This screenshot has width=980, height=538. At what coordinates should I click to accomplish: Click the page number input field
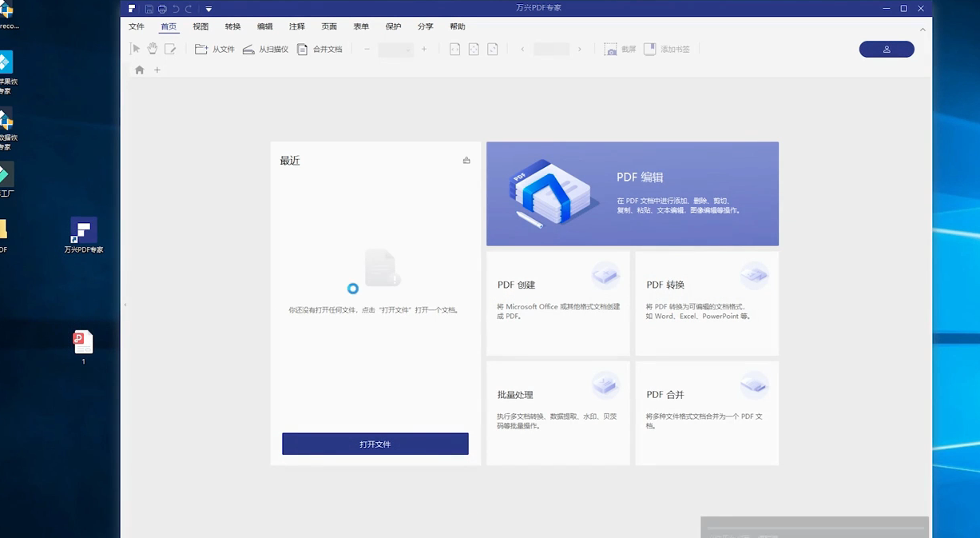pyautogui.click(x=551, y=50)
